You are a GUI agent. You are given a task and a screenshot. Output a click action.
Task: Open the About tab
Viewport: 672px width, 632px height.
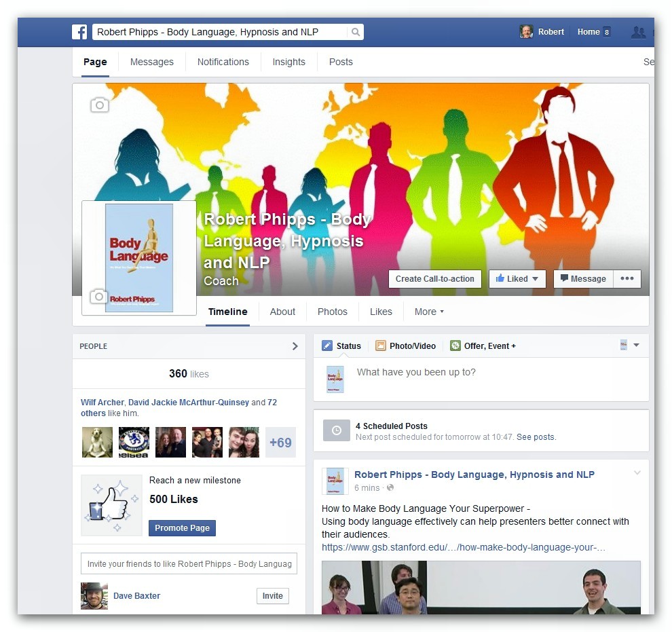[x=282, y=312]
